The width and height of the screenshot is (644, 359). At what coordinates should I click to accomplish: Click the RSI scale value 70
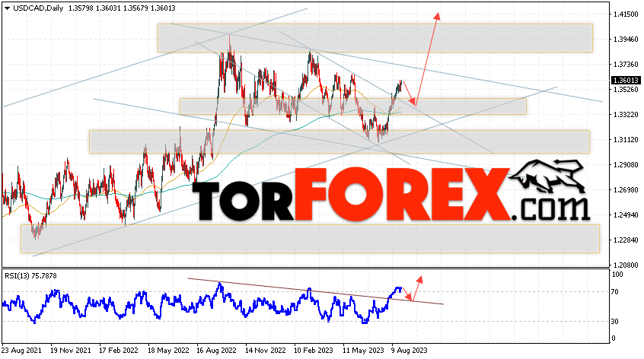click(x=615, y=292)
